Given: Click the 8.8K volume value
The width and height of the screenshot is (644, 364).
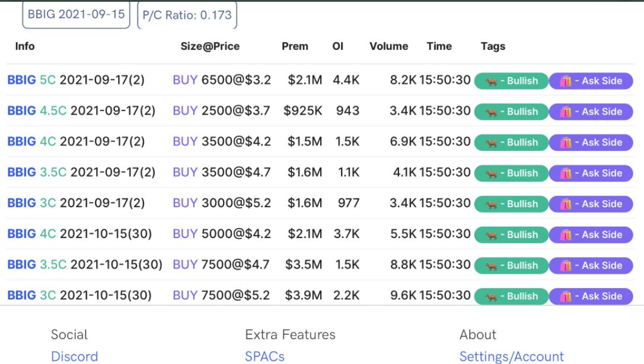Looking at the screenshot, I should pos(403,264).
